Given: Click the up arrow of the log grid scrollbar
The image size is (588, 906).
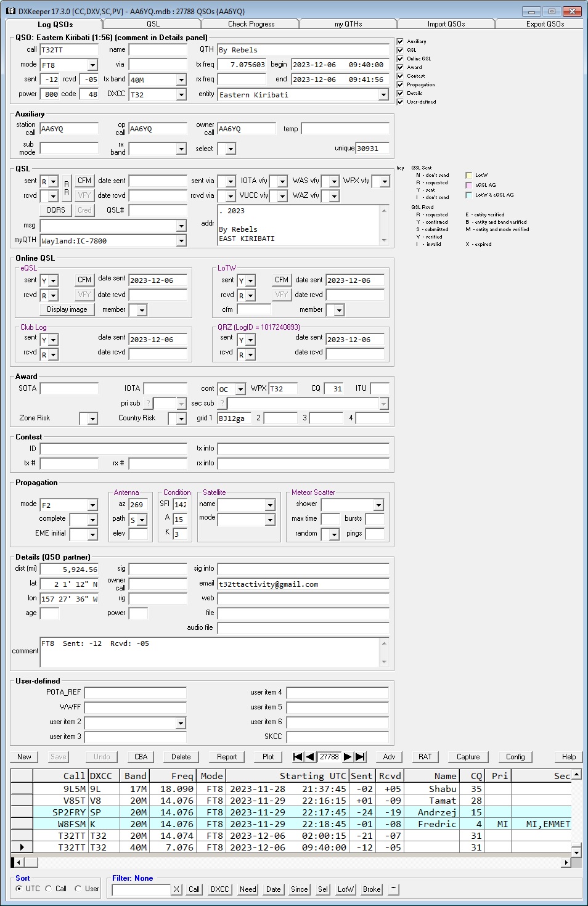Looking at the screenshot, I should click(x=576, y=774).
